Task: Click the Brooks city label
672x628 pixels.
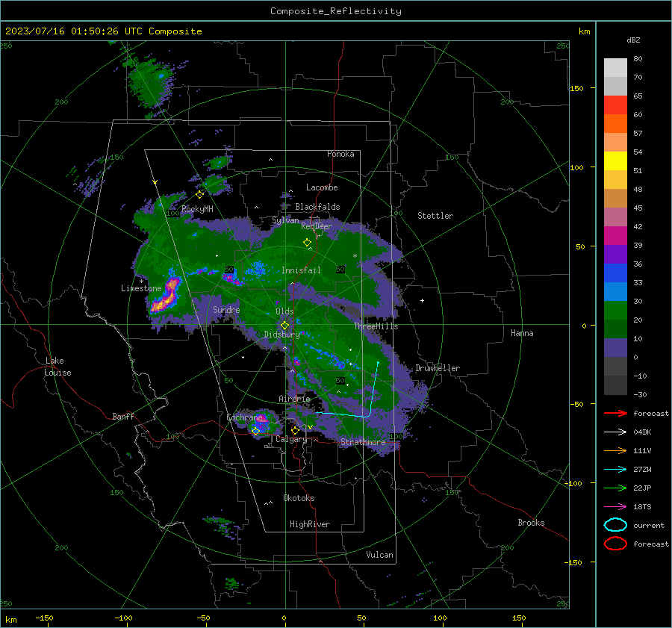Action: point(531,523)
